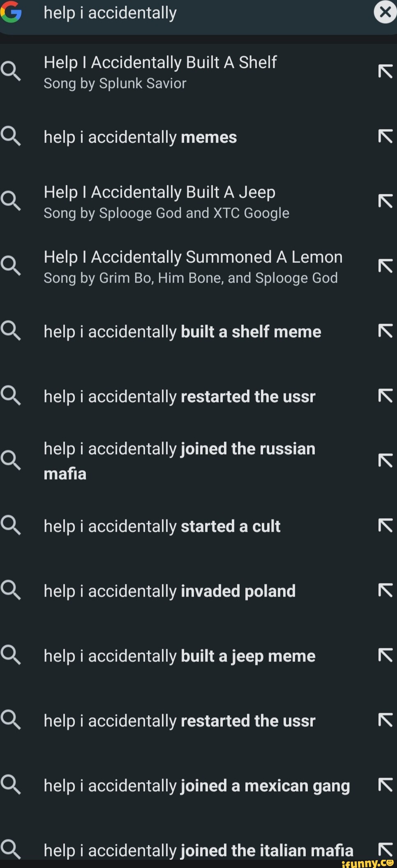Choose 'help i accidentally memes' suggestion
The height and width of the screenshot is (868, 397).
point(140,137)
